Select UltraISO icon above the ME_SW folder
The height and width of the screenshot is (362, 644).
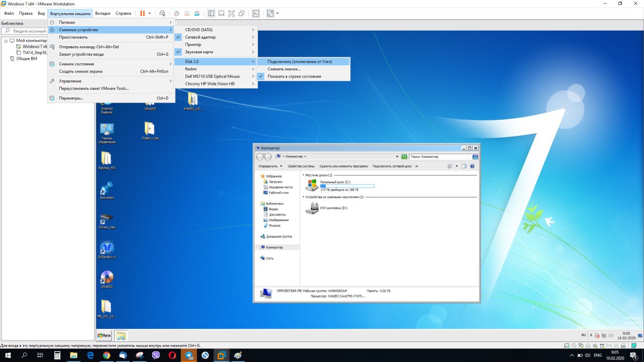[x=107, y=280]
